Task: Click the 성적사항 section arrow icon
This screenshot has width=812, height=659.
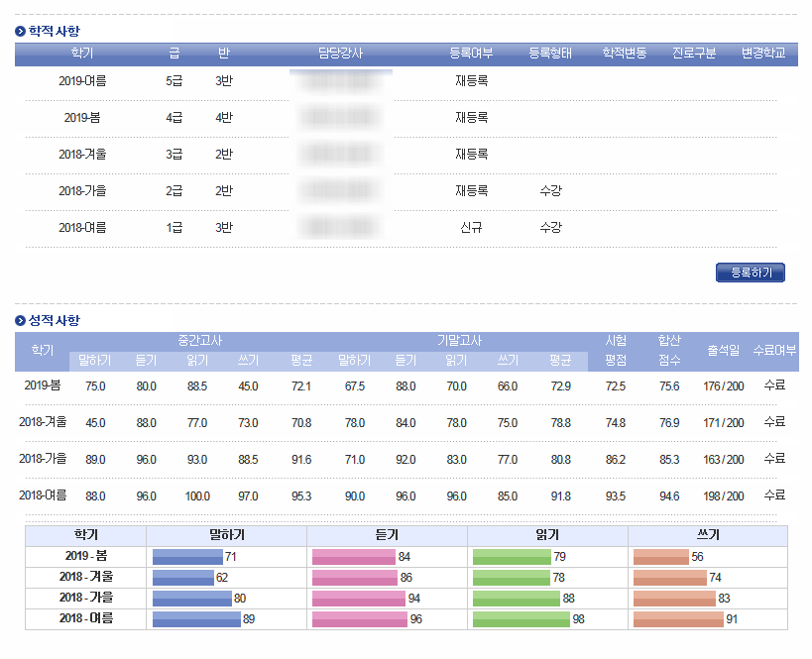Action: pos(21,320)
